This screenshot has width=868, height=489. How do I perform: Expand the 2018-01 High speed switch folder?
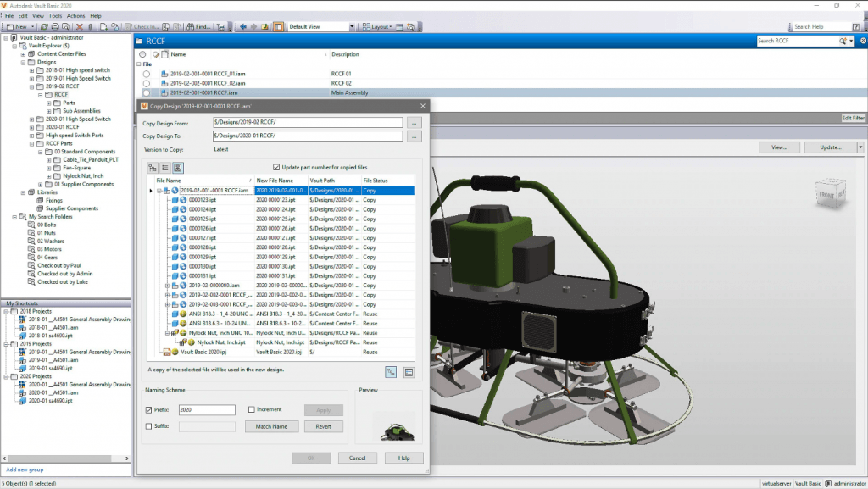click(31, 70)
